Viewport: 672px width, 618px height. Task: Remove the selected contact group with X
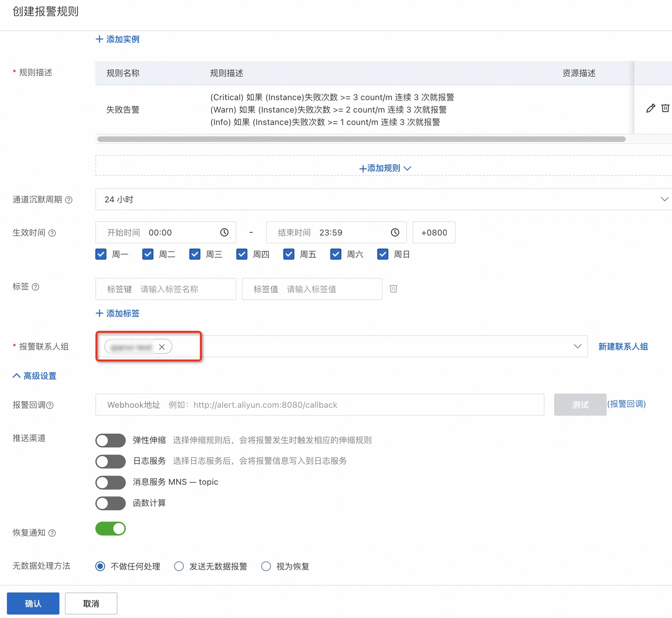[162, 347]
